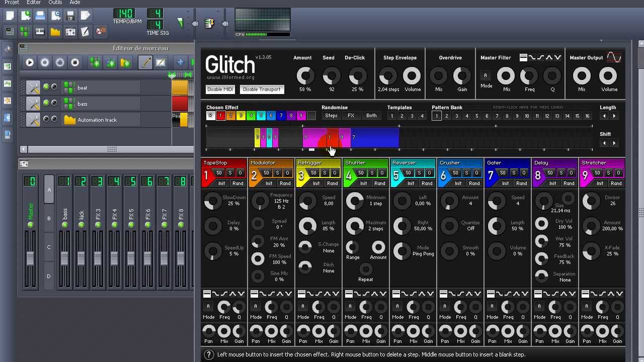644x362 pixels.
Task: Open settings for bass track
Action: click(33, 104)
